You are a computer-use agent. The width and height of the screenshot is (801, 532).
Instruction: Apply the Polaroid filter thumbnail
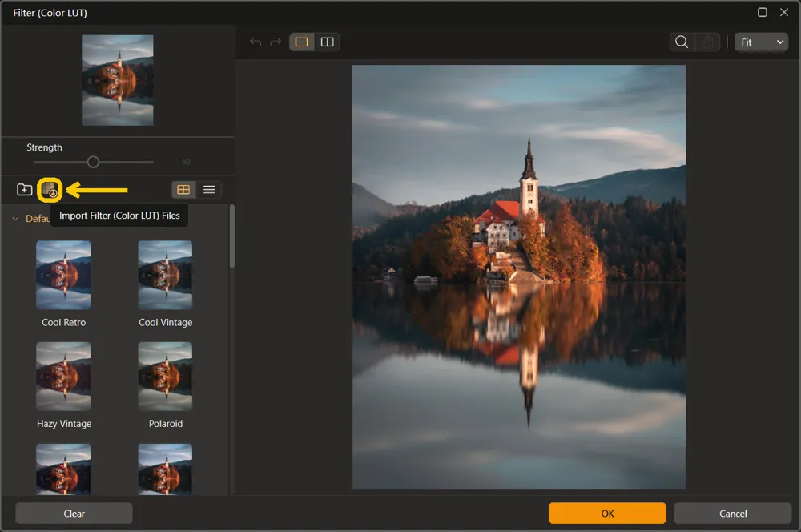pos(165,376)
